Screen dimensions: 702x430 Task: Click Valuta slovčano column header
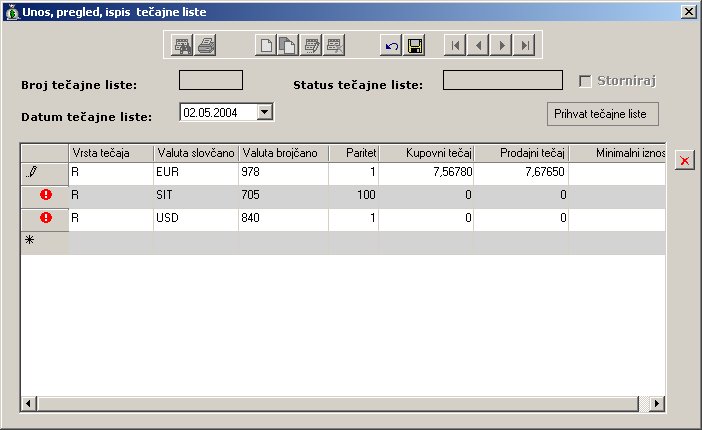(x=196, y=153)
